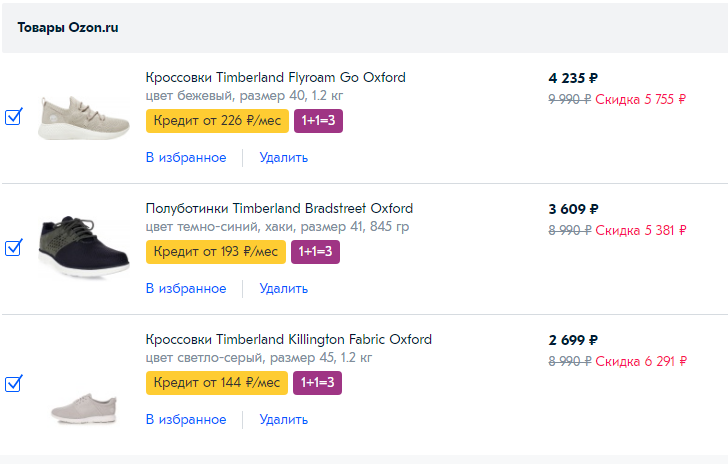Click the Кредит от 193 ₽/мес badge
728x464 pixels.
click(215, 251)
